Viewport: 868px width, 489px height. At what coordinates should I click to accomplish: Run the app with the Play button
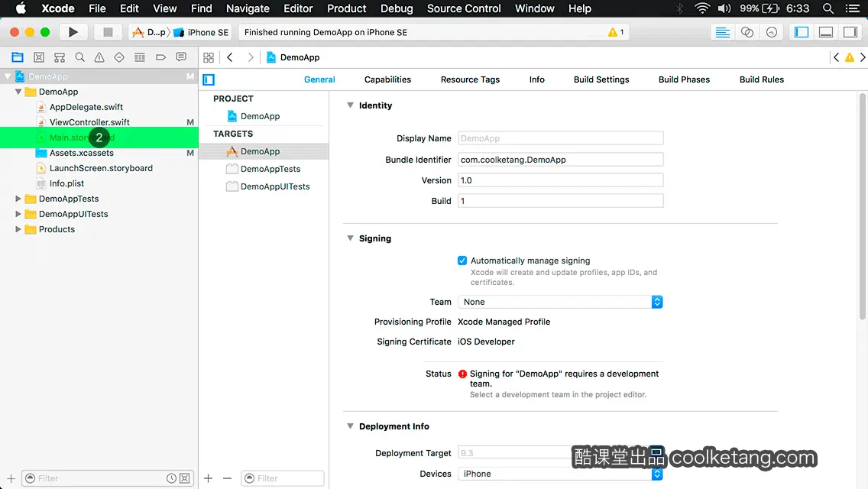click(x=73, y=32)
